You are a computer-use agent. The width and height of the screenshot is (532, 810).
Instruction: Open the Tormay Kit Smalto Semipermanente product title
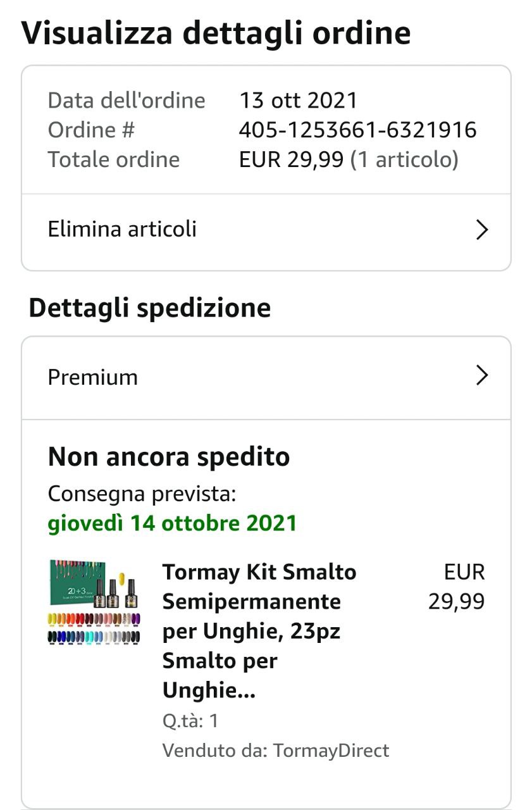tap(259, 630)
